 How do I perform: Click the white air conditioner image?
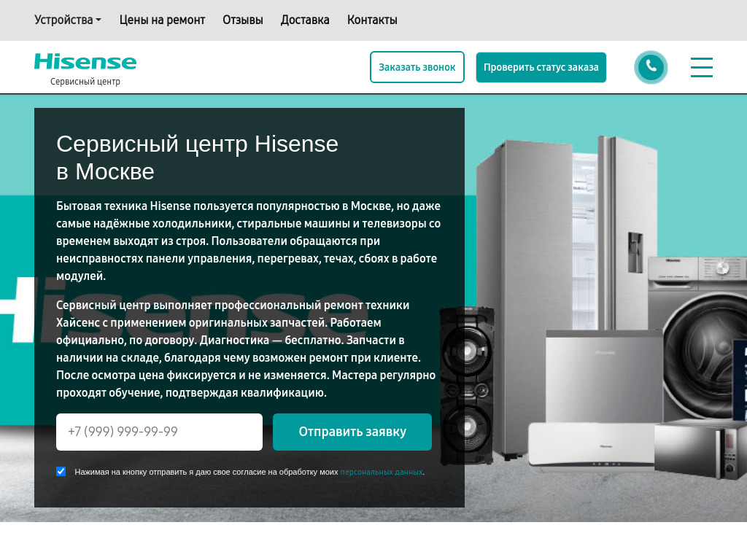click(x=591, y=446)
